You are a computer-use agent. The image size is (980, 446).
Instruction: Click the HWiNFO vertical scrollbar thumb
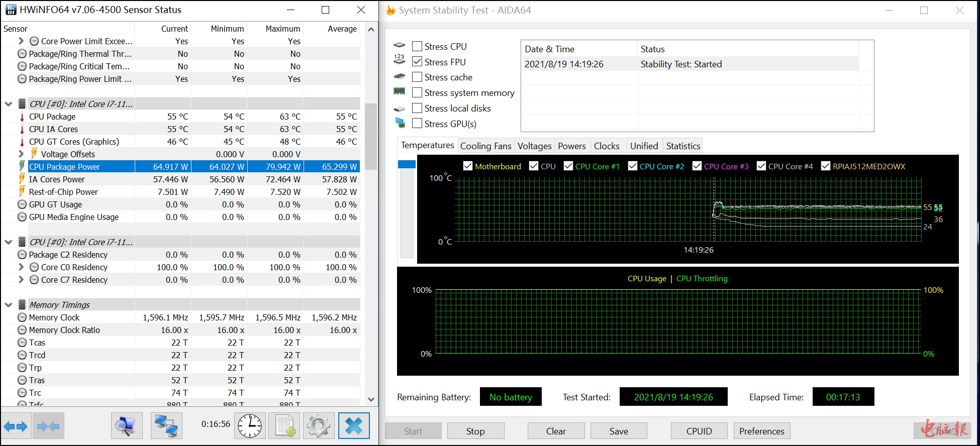tap(371, 136)
